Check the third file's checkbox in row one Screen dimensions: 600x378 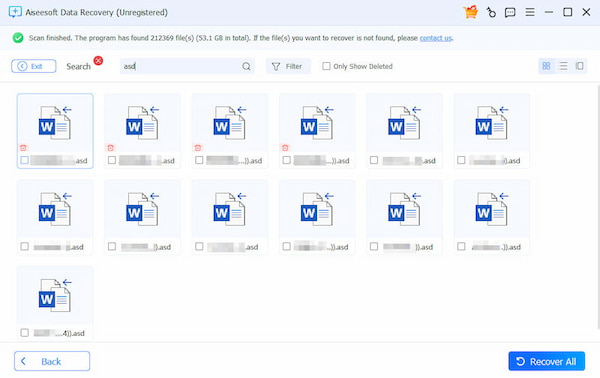199,160
